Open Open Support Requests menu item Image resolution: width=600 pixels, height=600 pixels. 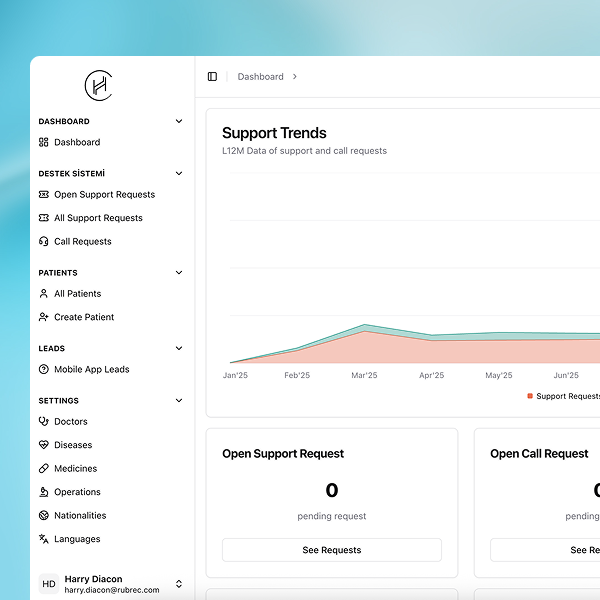[x=104, y=195]
